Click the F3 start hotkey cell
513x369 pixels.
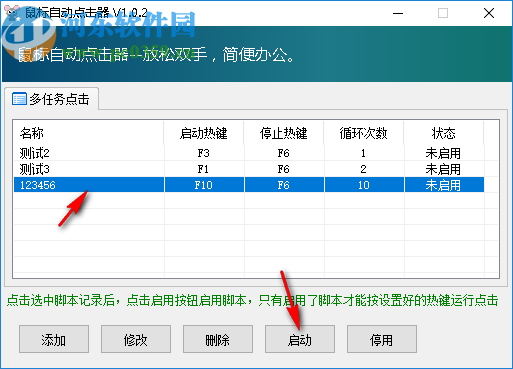(x=204, y=153)
